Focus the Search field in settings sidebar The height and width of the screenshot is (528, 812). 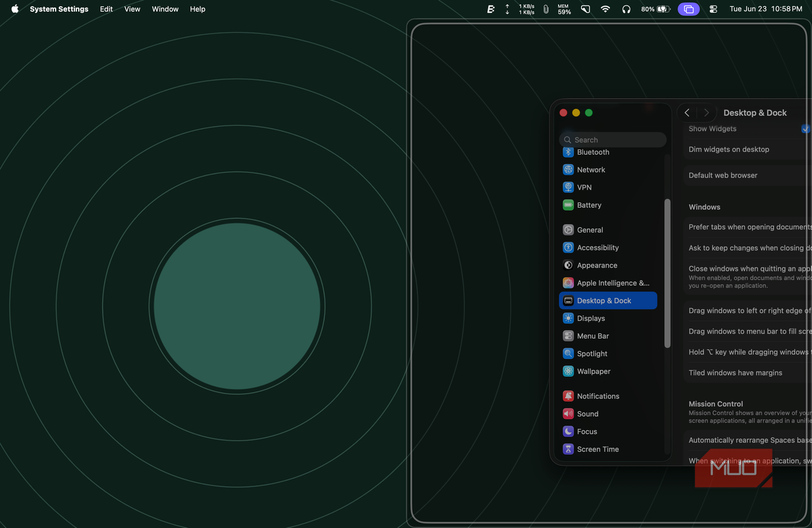[612, 140]
